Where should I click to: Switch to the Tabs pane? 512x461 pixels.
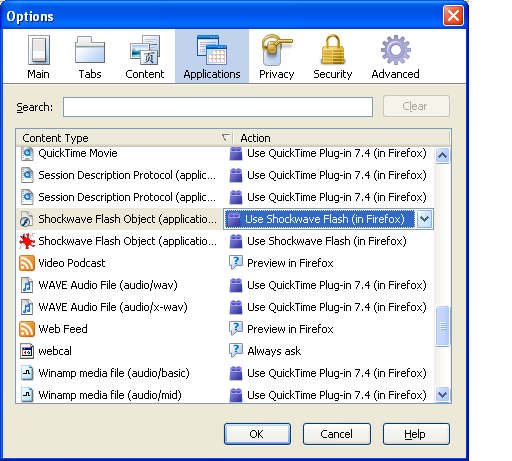[90, 57]
